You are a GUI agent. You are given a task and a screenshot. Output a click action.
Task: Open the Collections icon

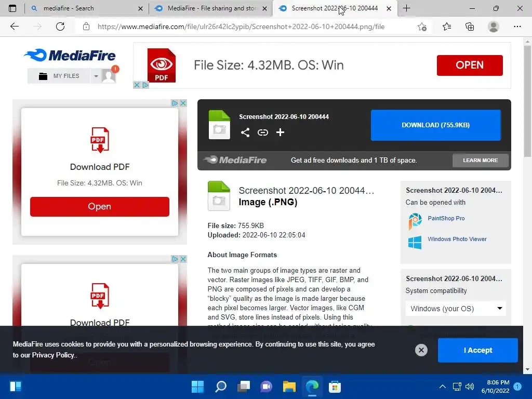470,26
